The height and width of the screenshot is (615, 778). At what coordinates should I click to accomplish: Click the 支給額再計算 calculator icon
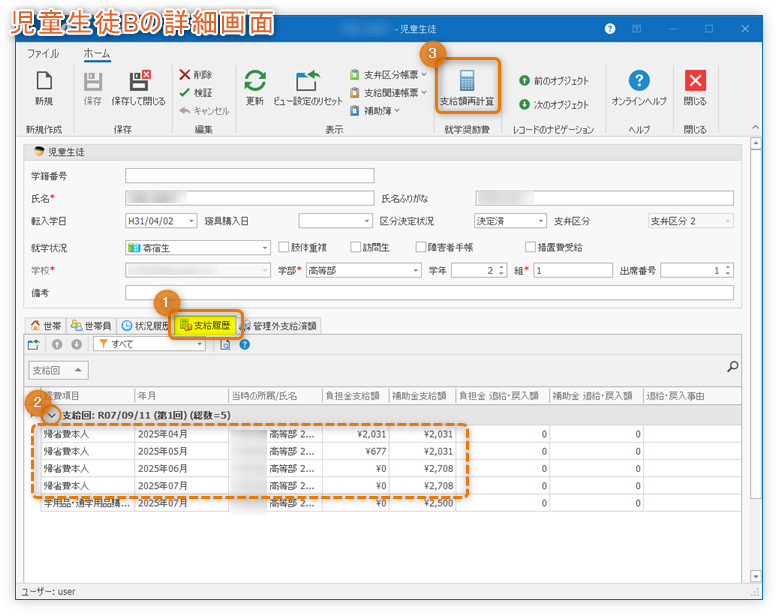[467, 80]
